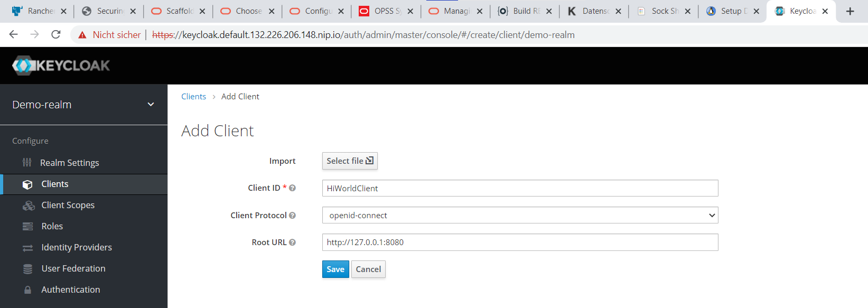
Task: Close the Datenschutz browser tab
Action: (618, 11)
